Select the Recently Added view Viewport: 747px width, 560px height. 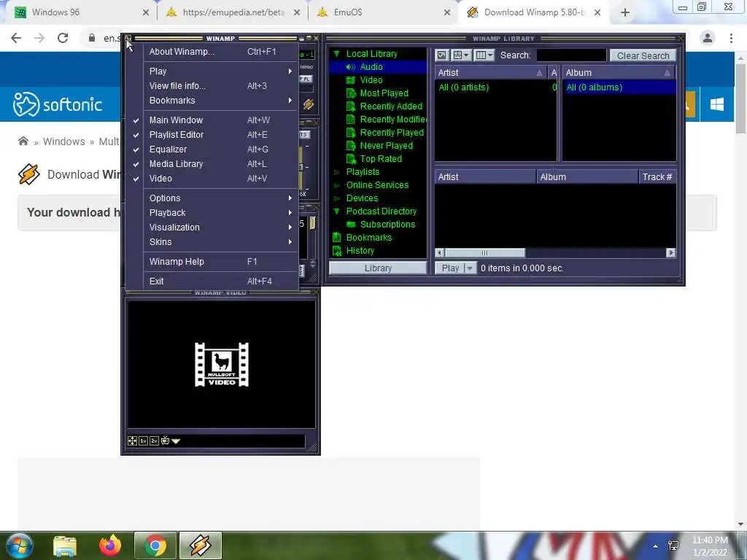point(391,106)
